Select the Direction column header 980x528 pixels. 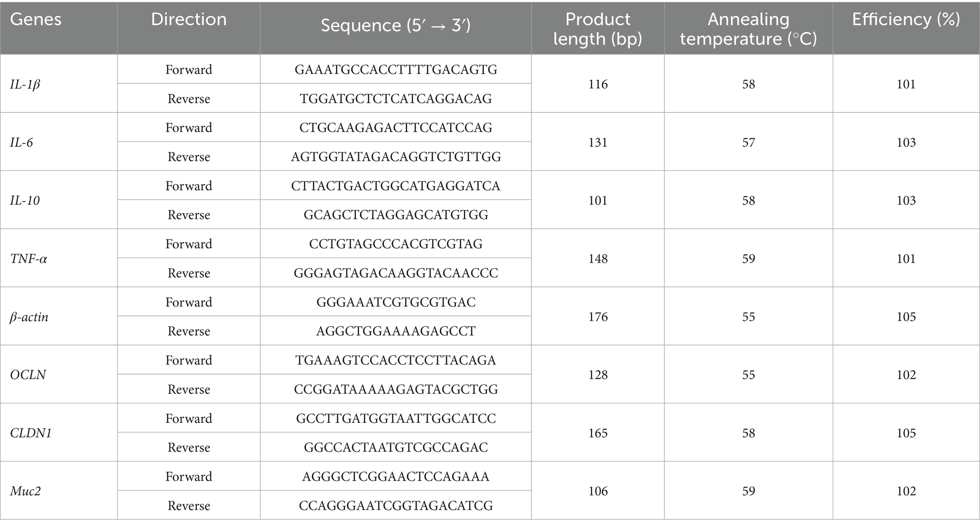(189, 19)
